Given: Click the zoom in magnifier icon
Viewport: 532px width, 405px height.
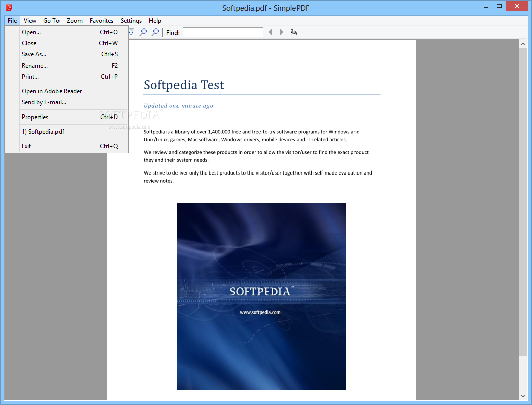Looking at the screenshot, I should (155, 32).
